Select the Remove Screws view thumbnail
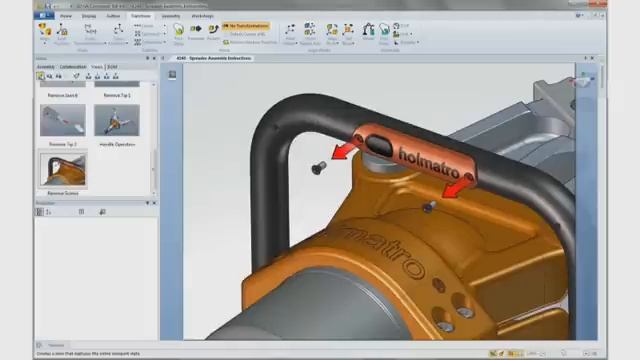 coord(63,169)
